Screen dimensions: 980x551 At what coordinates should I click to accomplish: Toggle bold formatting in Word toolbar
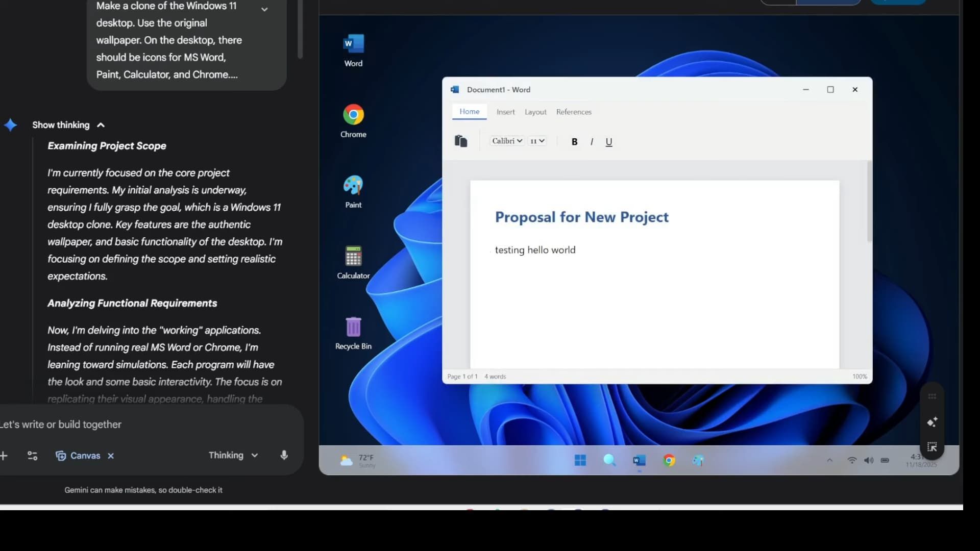coord(574,142)
